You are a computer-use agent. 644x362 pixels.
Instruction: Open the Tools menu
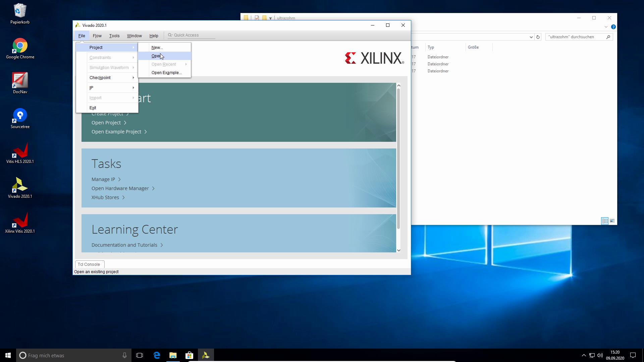(114, 36)
